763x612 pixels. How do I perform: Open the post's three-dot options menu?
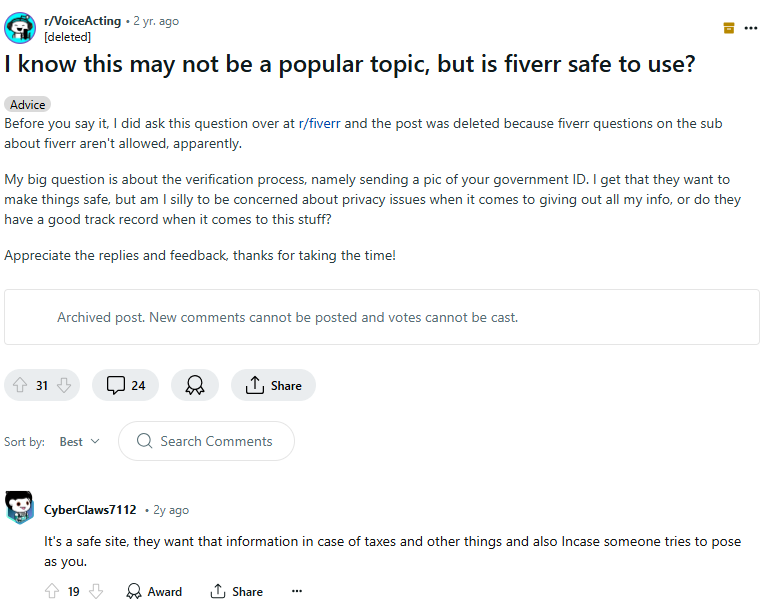(751, 28)
